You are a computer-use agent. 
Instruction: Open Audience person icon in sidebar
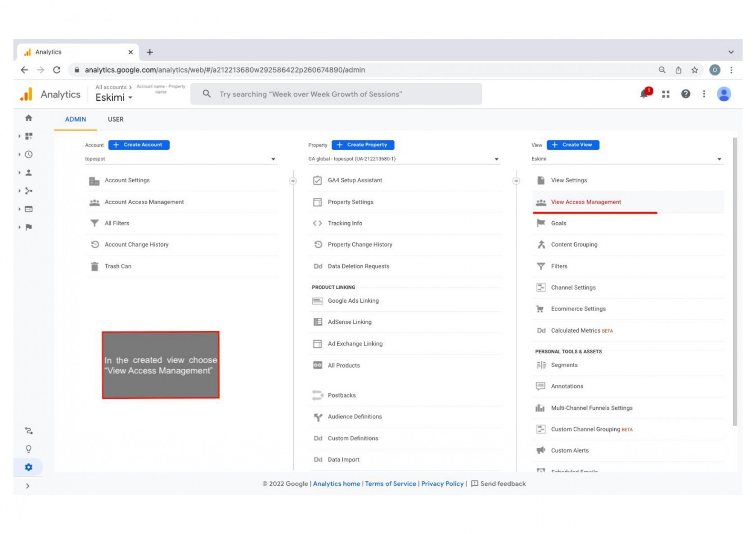29,172
